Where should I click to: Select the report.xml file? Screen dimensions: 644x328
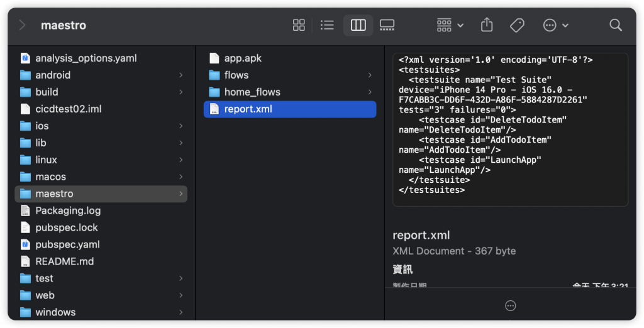pos(290,109)
